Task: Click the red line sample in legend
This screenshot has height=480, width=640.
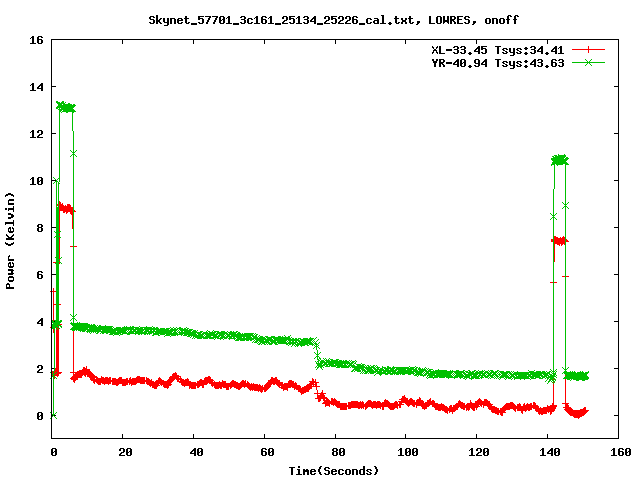Action: [x=588, y=50]
